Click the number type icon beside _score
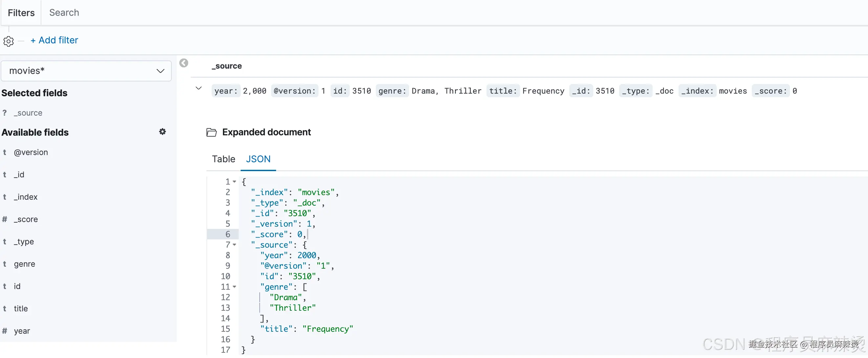 [x=5, y=219]
